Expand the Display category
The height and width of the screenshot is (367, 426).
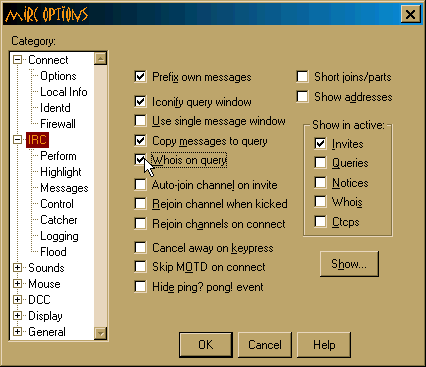17,316
